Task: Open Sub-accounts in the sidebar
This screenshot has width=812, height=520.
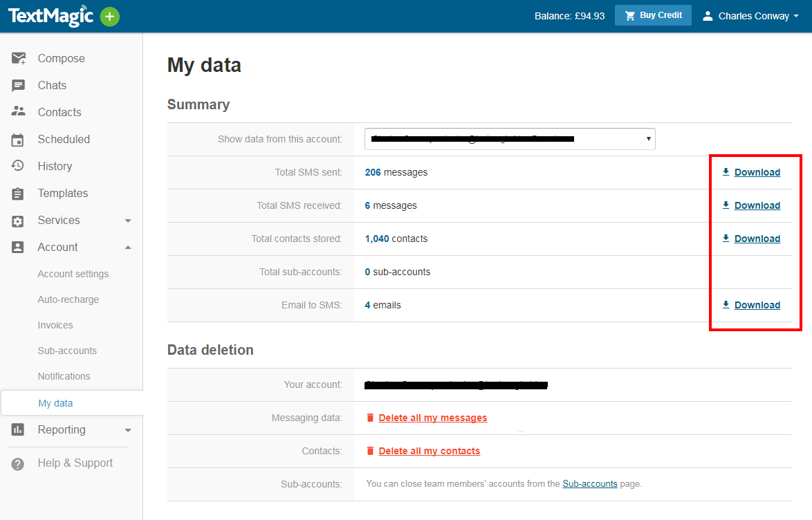Action: tap(67, 351)
